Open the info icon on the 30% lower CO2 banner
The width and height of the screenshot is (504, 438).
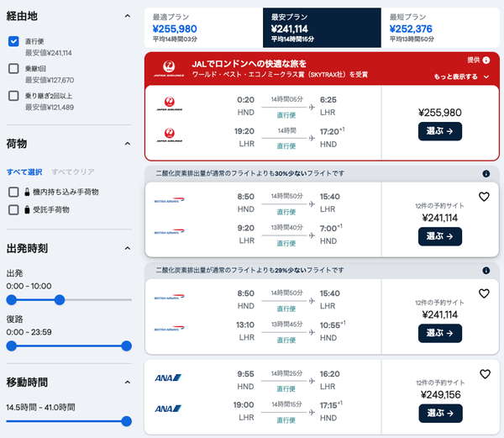coord(486,174)
